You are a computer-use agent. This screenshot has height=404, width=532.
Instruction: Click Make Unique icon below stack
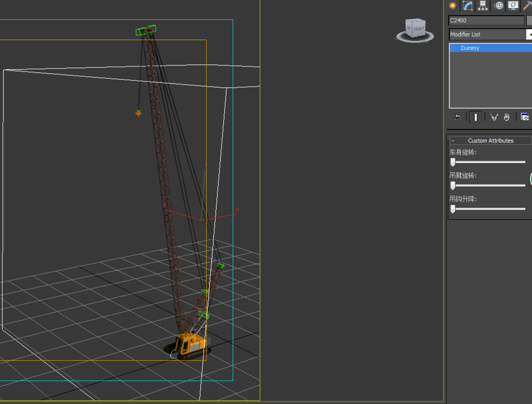[x=494, y=117]
